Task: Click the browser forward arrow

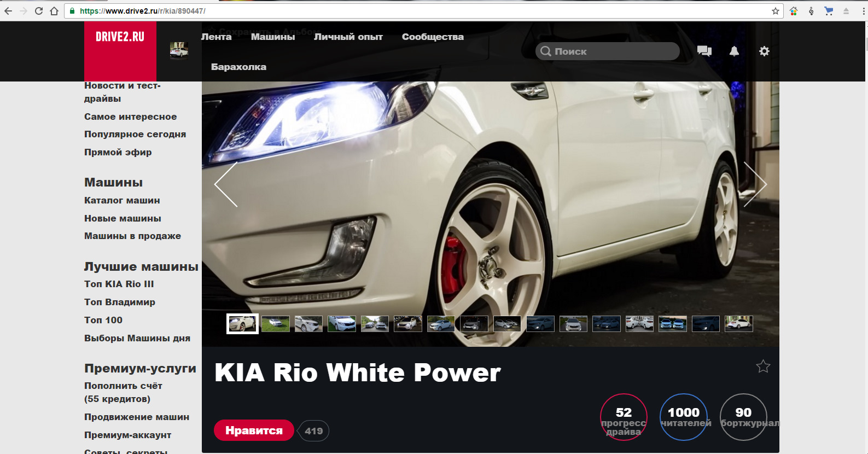Action: [x=24, y=11]
